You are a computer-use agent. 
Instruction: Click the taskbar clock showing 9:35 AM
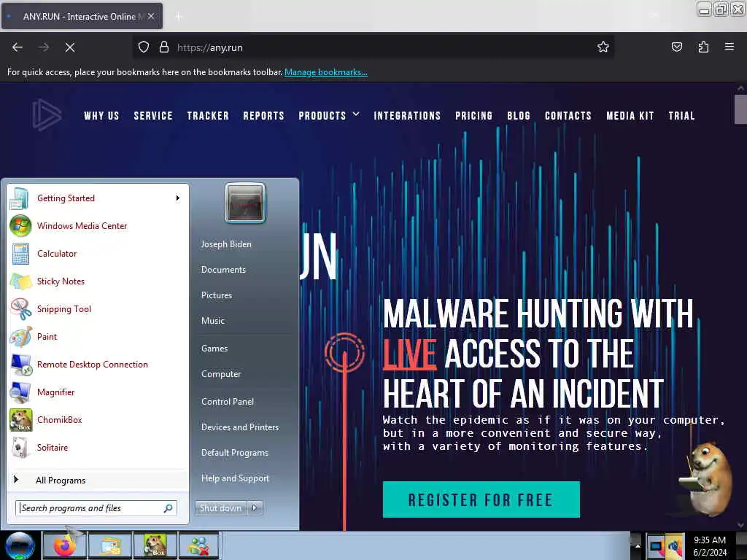(x=710, y=546)
